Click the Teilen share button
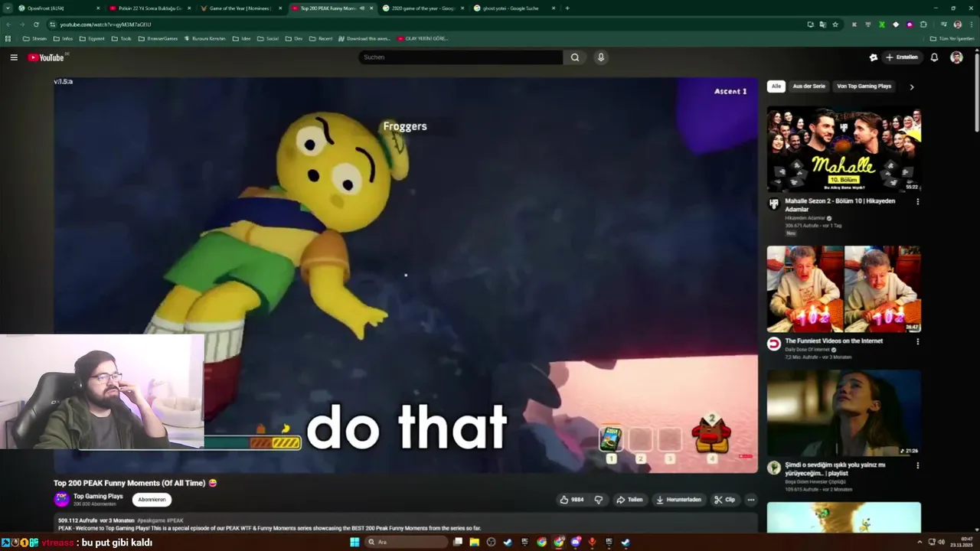The height and width of the screenshot is (551, 980). (629, 500)
